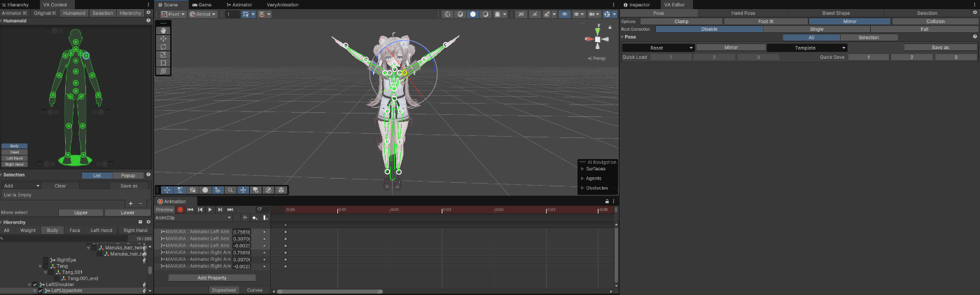Check the RightEye bone checkbox

(x=45, y=260)
